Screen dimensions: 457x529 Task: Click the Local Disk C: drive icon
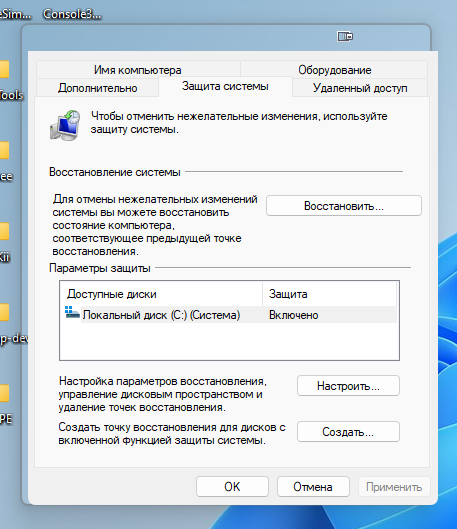point(72,313)
